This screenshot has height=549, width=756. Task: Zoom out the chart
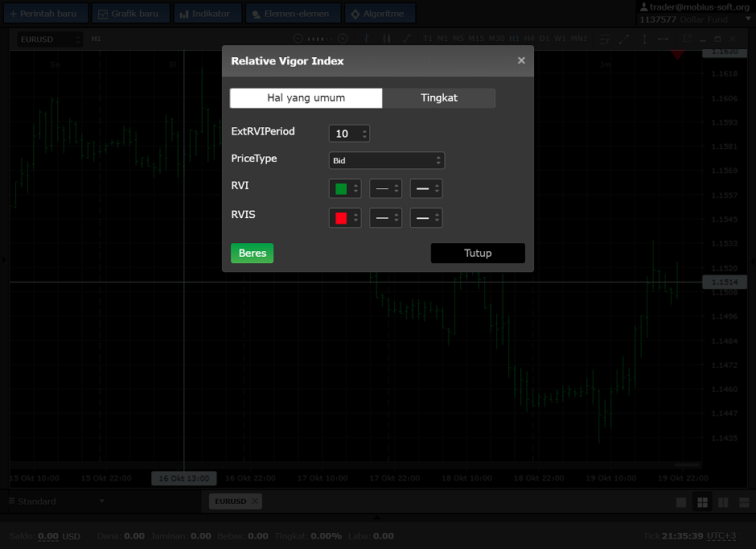[x=298, y=39]
